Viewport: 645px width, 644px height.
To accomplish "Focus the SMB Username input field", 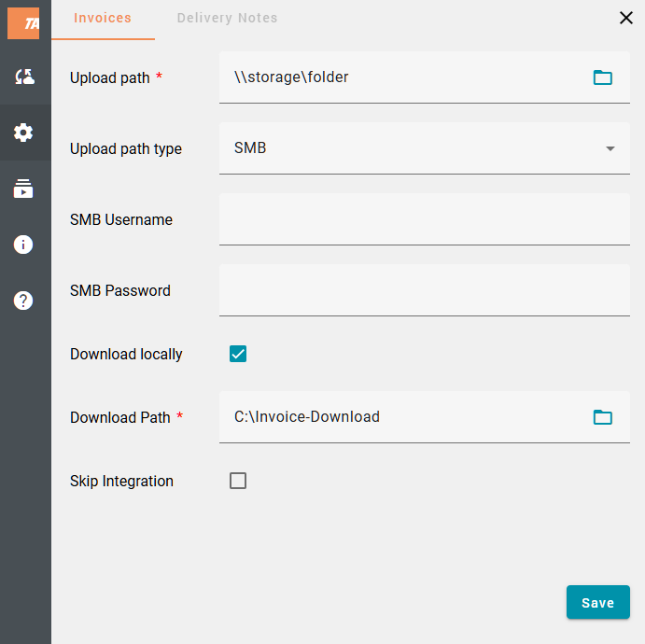I will pos(424,219).
